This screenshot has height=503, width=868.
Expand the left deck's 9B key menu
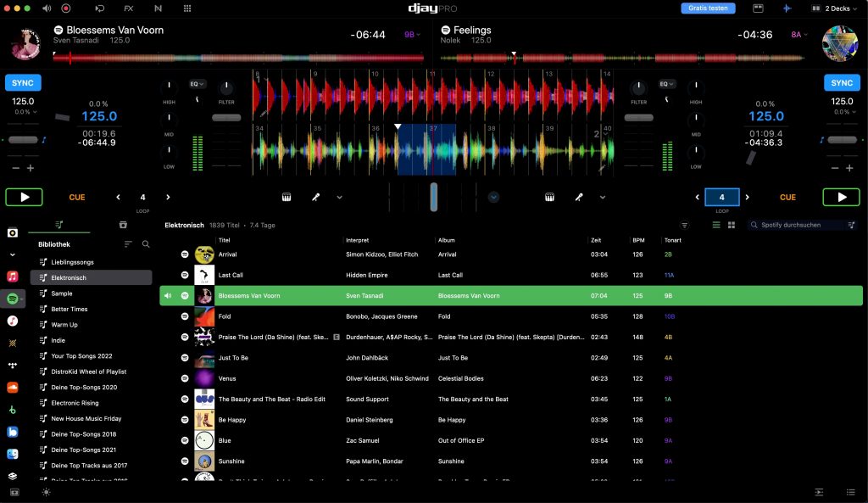click(412, 35)
